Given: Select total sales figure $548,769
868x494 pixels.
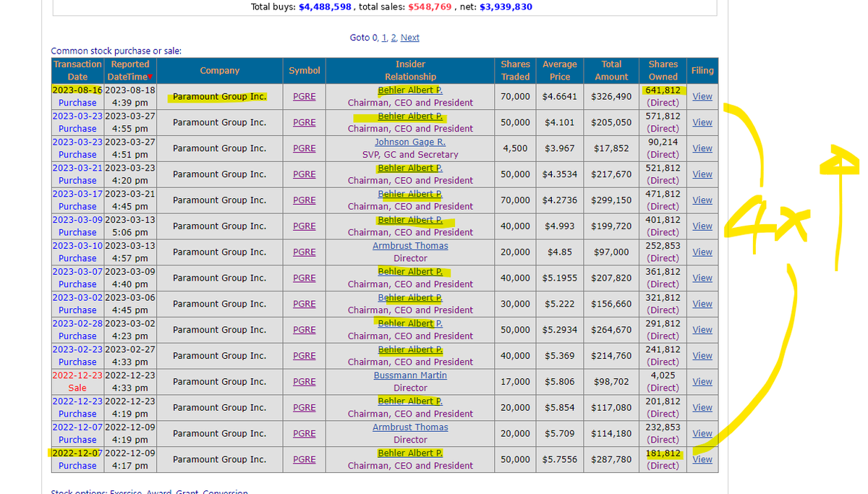Looking at the screenshot, I should pos(430,7).
